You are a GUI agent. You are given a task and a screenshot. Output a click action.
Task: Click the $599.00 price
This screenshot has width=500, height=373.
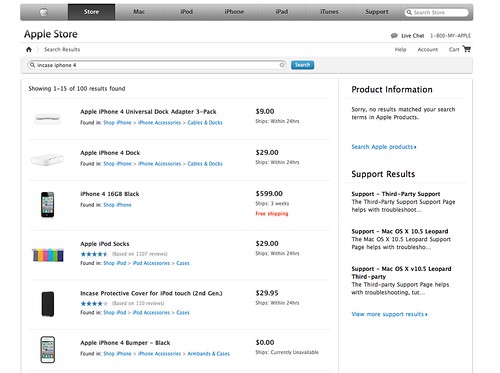(x=269, y=194)
